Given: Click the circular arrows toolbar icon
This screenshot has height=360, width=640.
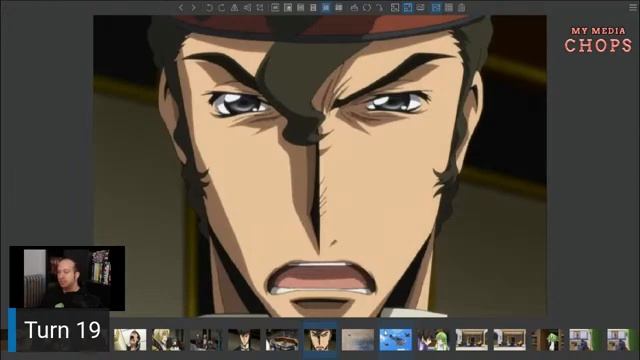Looking at the screenshot, I should click(367, 8).
